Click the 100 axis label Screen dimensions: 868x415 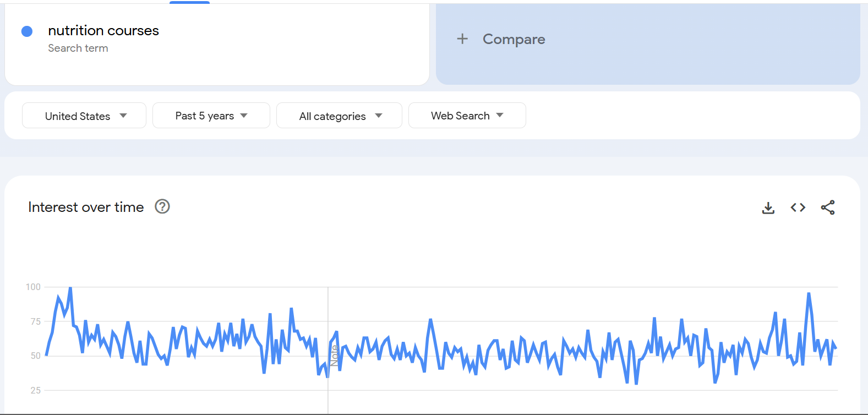pos(33,287)
